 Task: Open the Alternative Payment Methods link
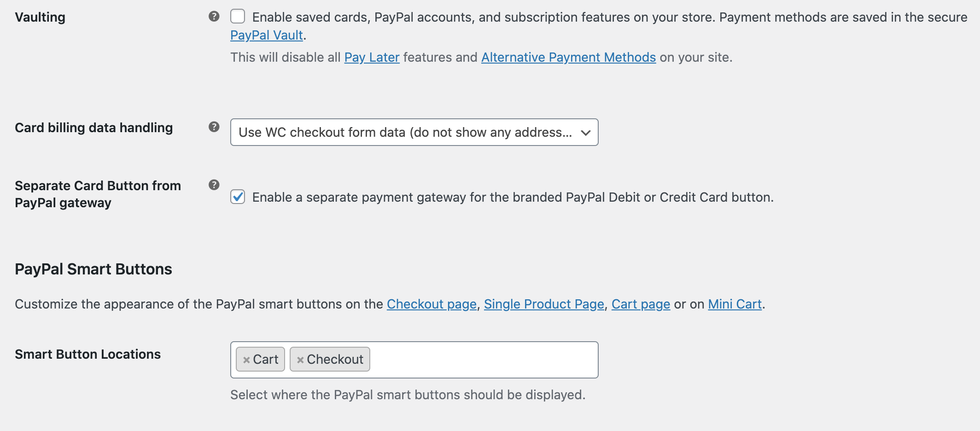[568, 57]
